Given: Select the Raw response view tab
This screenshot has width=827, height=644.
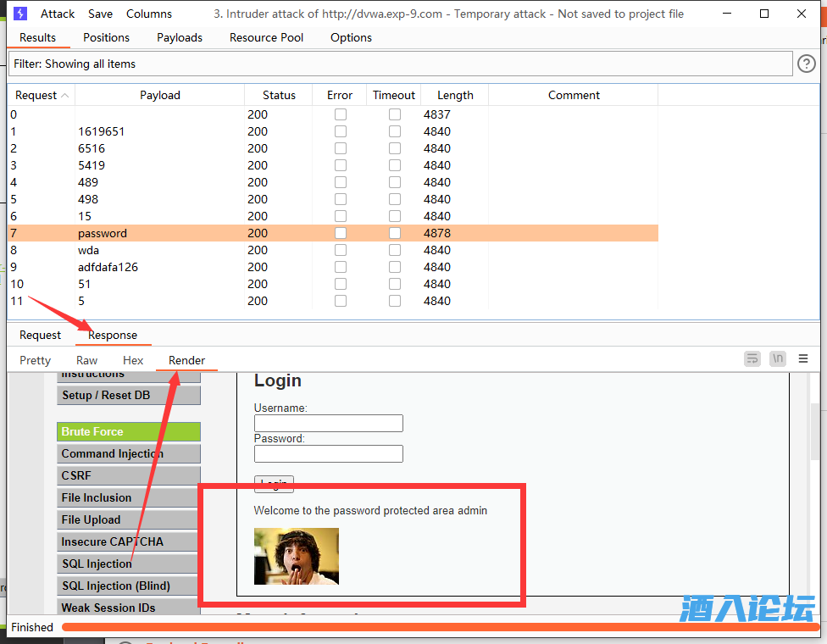Looking at the screenshot, I should point(86,360).
